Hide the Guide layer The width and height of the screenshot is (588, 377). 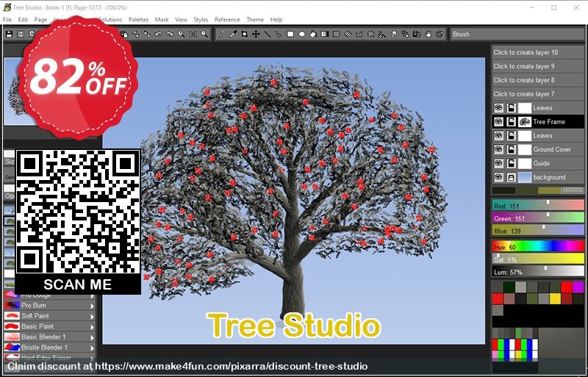tap(498, 163)
